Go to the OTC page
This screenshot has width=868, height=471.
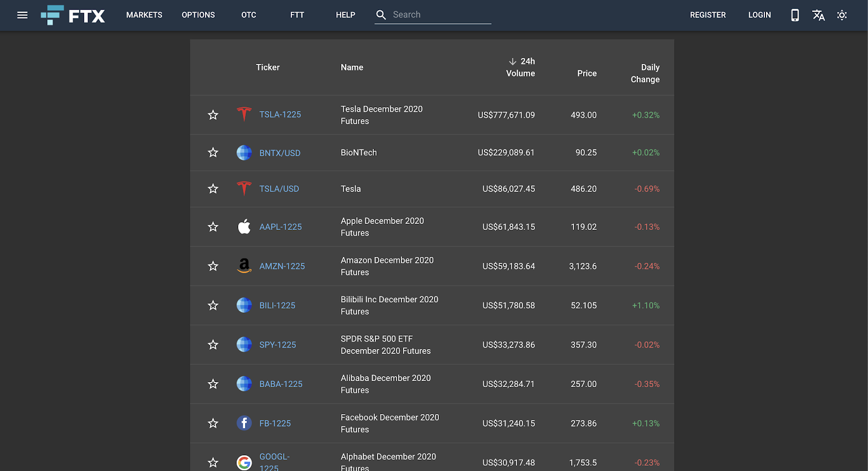pos(249,15)
